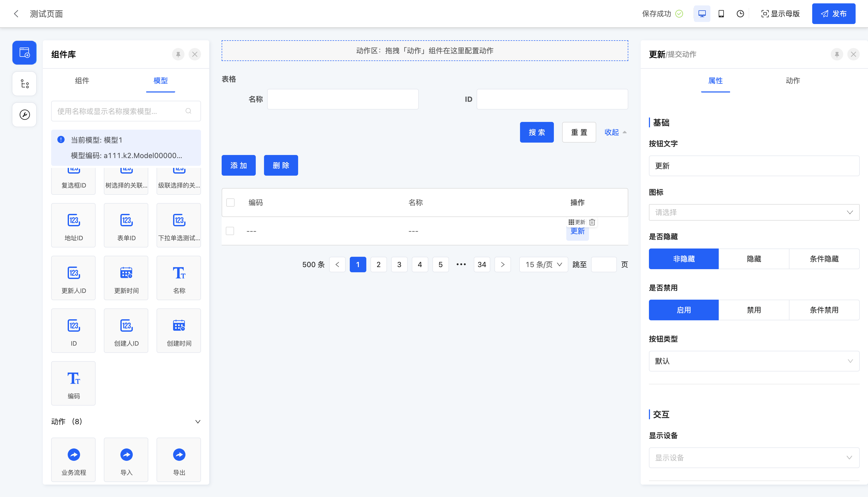Switch to mobile device preview icon

pyautogui.click(x=721, y=14)
